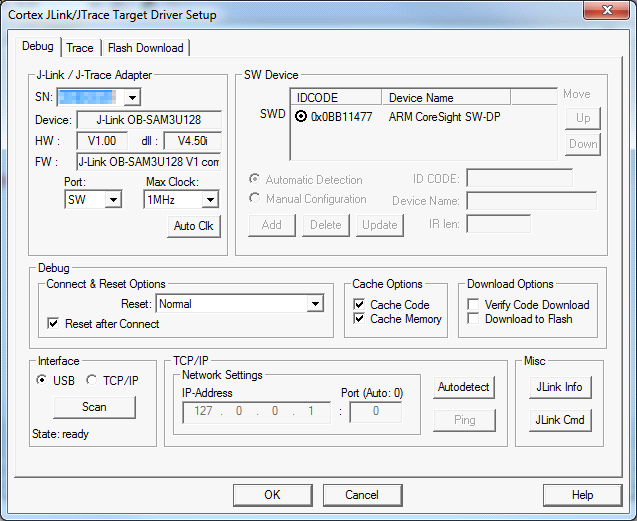Switch to the Trace tab

(x=80, y=48)
